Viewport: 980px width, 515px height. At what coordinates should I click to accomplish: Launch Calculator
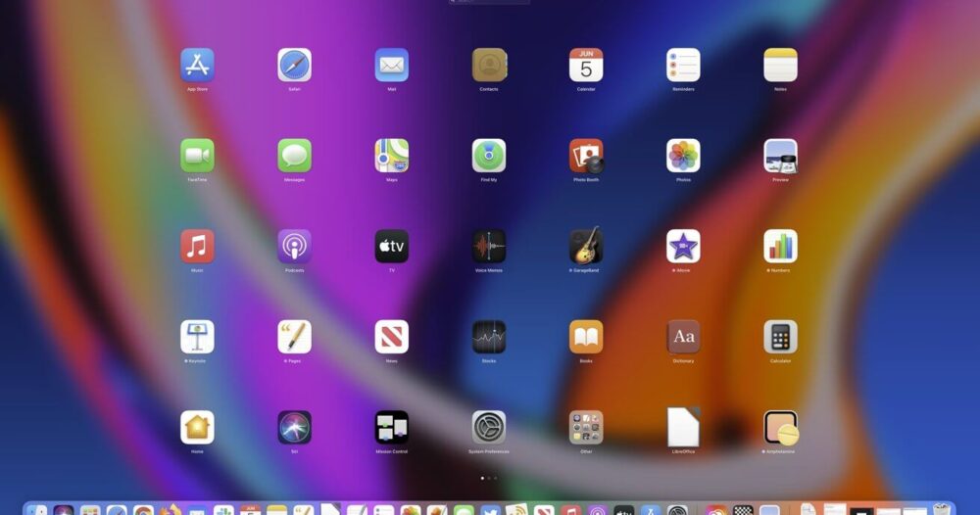point(780,337)
